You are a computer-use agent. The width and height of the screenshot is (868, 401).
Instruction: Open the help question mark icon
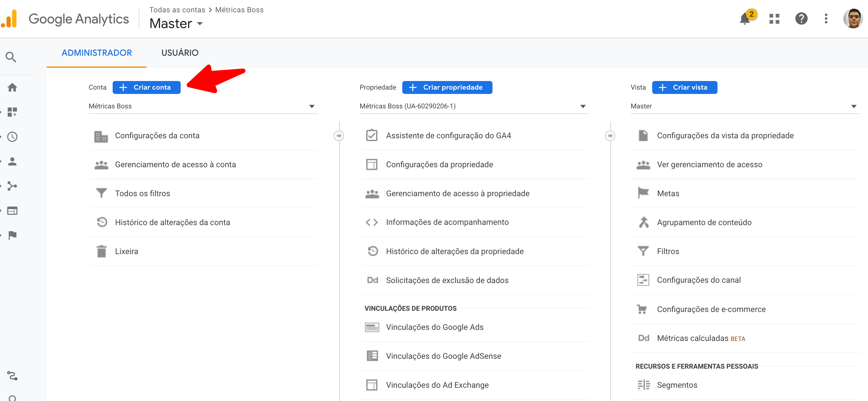802,18
